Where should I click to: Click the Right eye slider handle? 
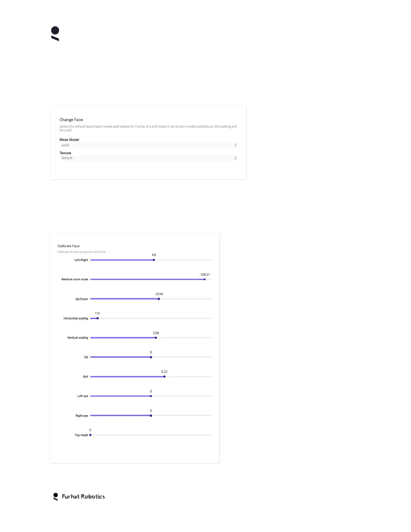point(151,416)
